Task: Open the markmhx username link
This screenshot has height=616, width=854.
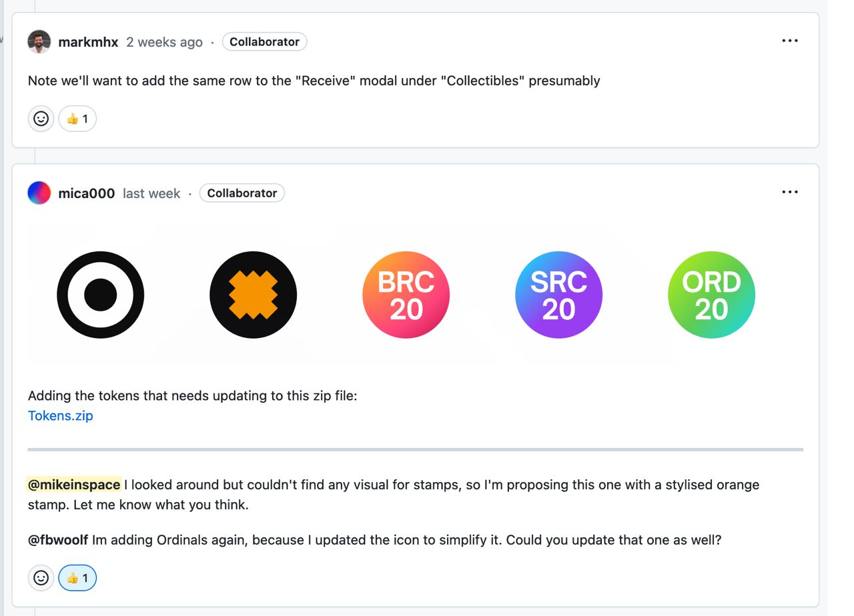Action: click(88, 42)
